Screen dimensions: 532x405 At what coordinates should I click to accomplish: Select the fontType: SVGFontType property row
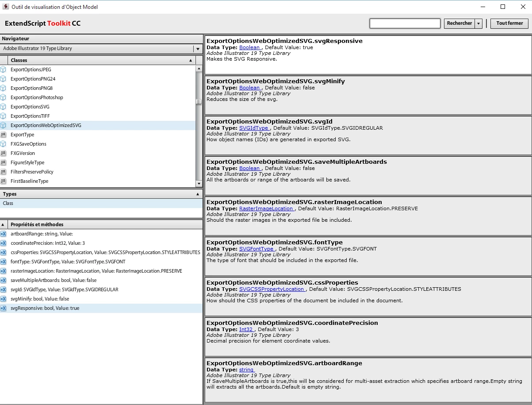(101, 262)
